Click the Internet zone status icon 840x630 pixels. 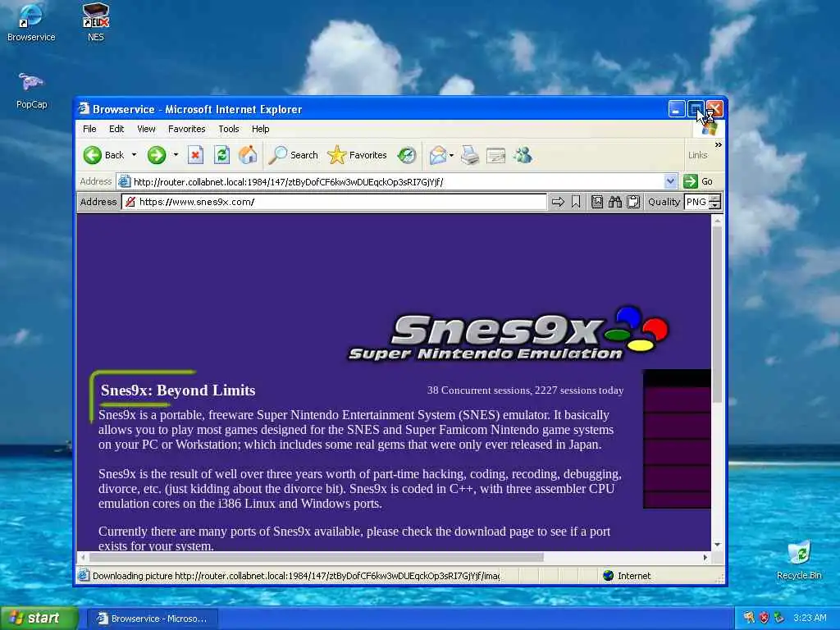point(608,576)
